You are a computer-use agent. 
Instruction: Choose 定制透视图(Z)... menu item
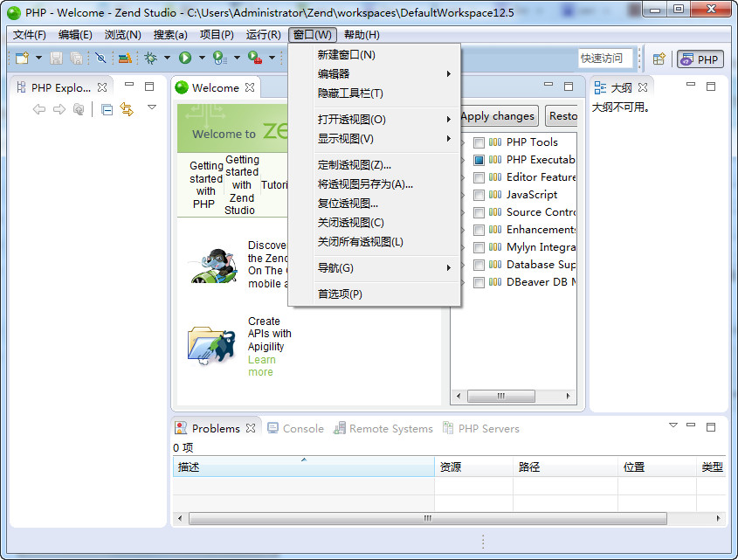[374, 165]
